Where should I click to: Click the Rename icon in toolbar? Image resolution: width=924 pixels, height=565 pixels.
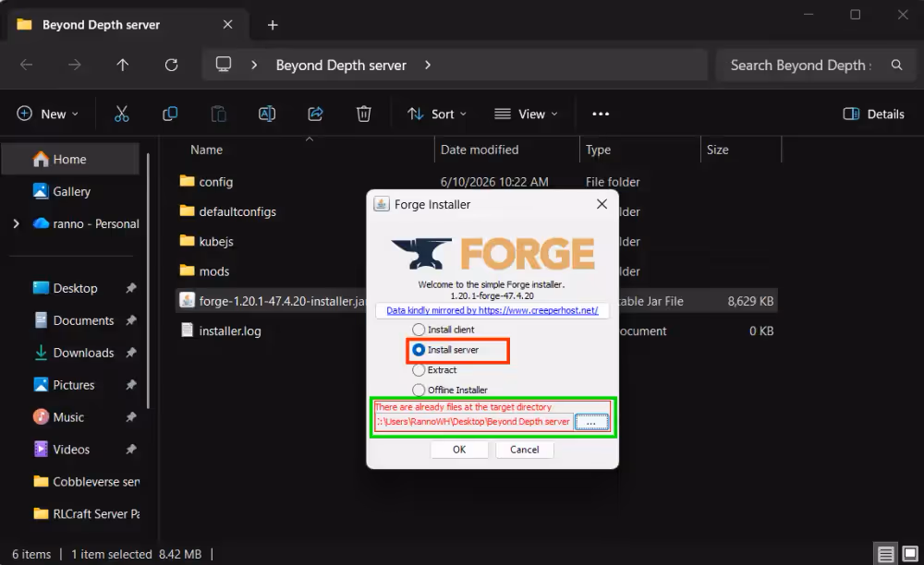tap(267, 114)
